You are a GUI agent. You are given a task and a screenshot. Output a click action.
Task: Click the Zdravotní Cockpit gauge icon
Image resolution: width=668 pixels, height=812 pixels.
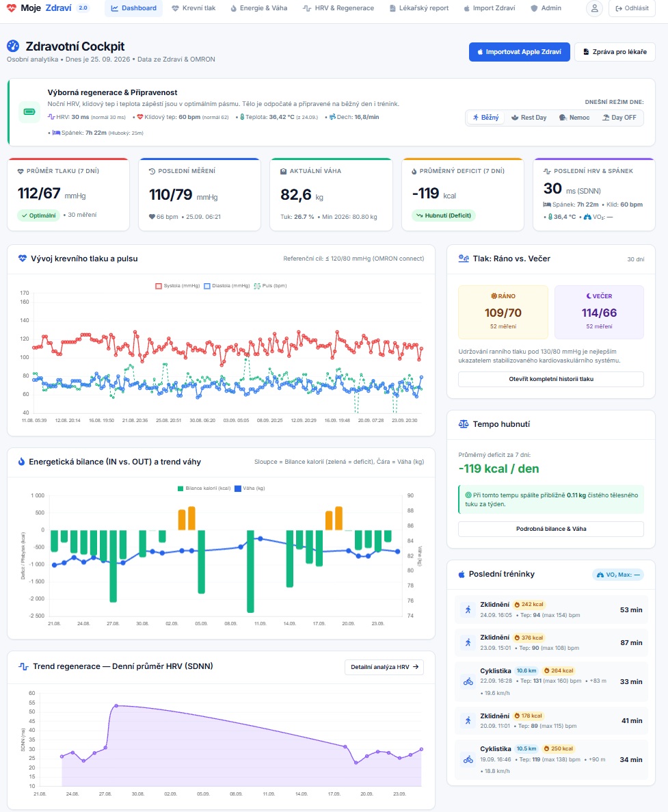click(13, 46)
